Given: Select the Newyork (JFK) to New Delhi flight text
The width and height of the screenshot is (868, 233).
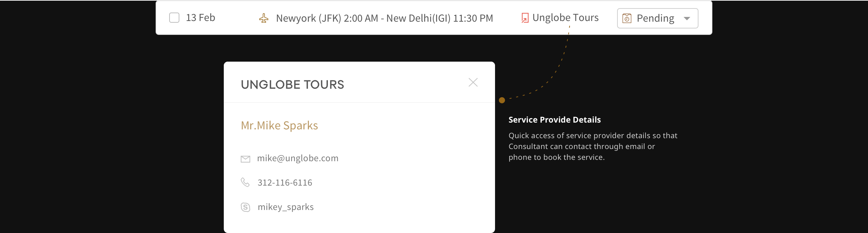Looking at the screenshot, I should [384, 18].
